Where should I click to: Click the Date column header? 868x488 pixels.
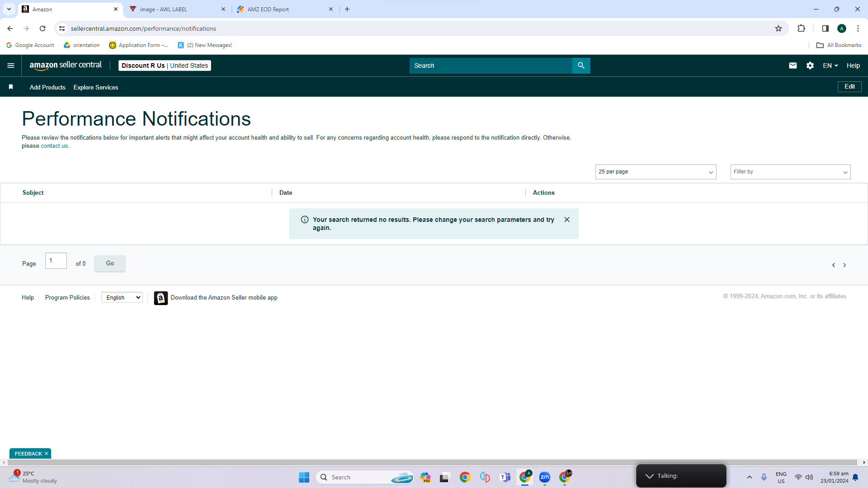286,192
